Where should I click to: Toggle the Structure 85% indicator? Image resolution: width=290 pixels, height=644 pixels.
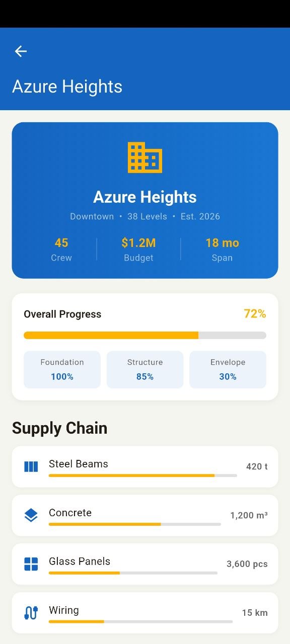click(145, 376)
